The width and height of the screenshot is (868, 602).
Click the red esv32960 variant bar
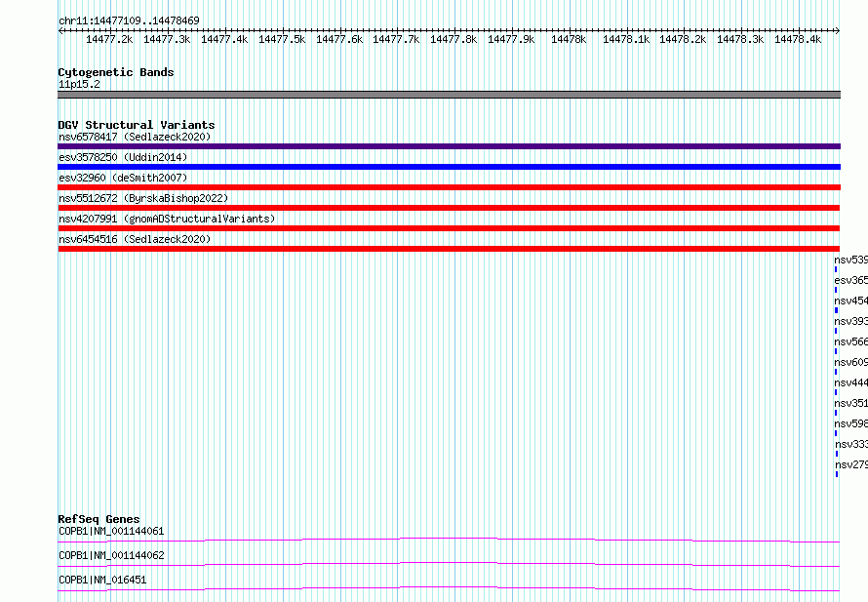449,187
